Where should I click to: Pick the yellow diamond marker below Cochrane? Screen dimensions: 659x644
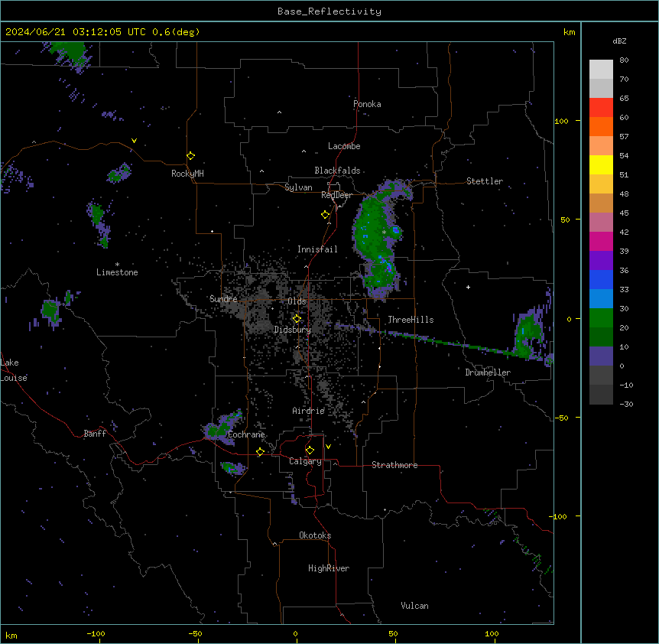coord(260,452)
